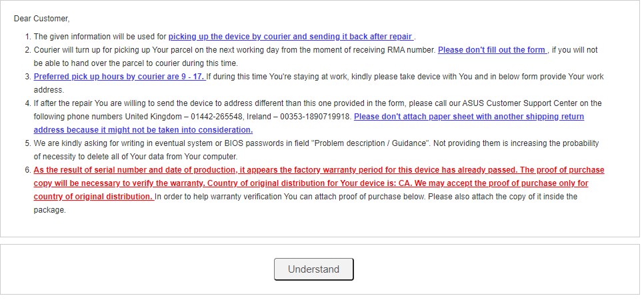Image resolution: width=644 pixels, height=300 pixels.
Task: Click the Understand button
Action: (314, 269)
